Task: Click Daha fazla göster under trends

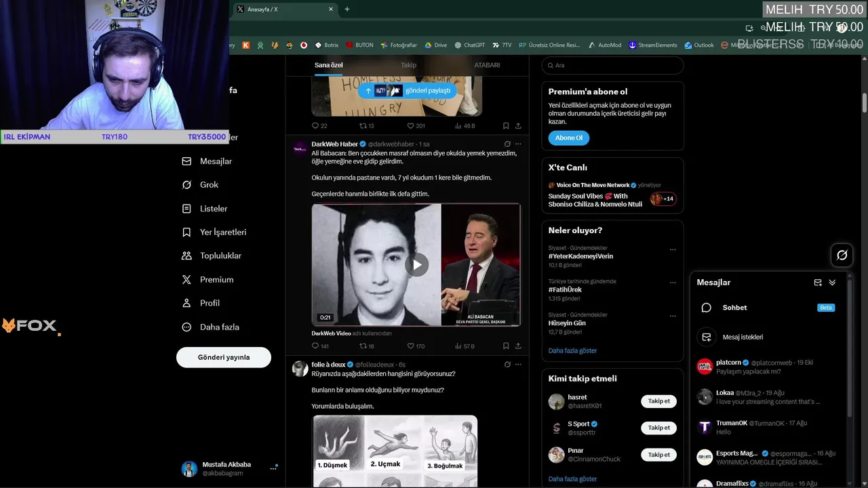Action: click(x=572, y=350)
